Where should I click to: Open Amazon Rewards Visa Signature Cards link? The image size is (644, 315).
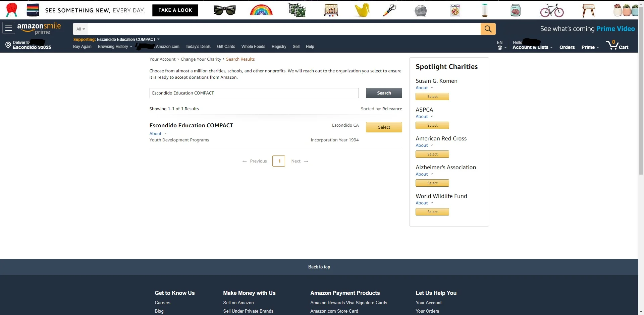(348, 303)
